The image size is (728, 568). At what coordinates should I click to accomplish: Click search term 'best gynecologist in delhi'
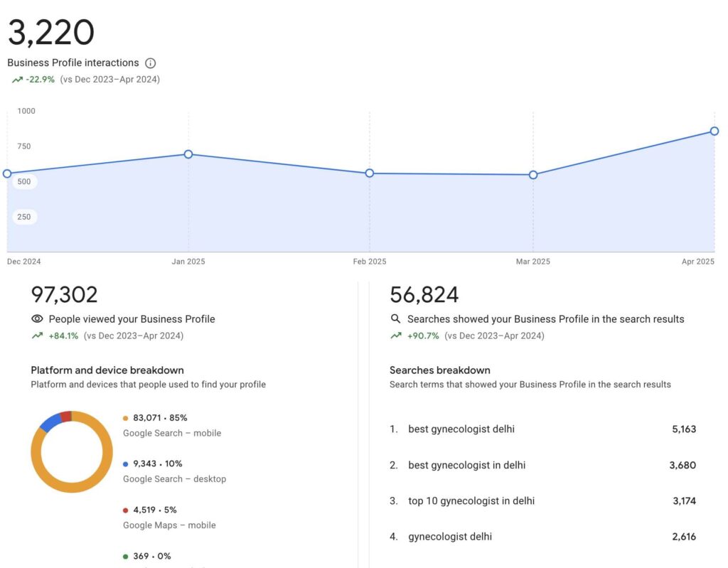click(x=466, y=465)
